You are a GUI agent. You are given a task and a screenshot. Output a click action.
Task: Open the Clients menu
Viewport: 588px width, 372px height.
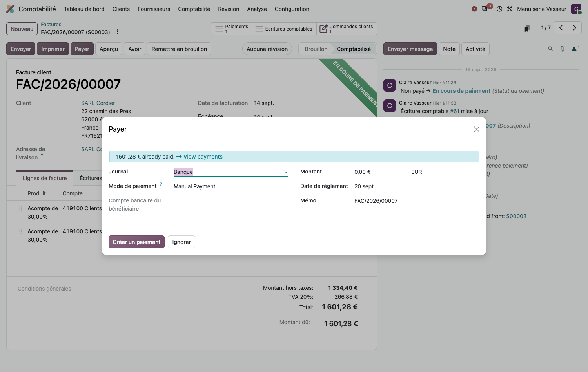[x=121, y=9]
